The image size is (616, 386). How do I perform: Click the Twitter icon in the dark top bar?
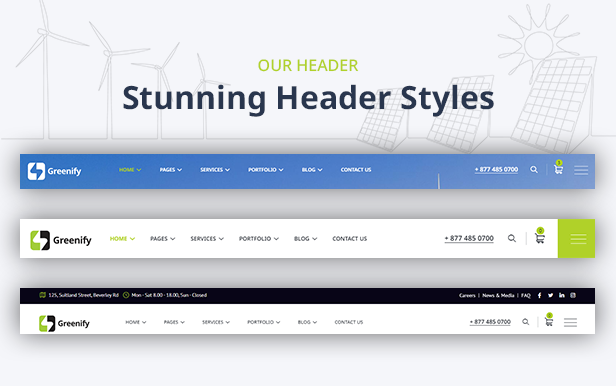coord(550,295)
